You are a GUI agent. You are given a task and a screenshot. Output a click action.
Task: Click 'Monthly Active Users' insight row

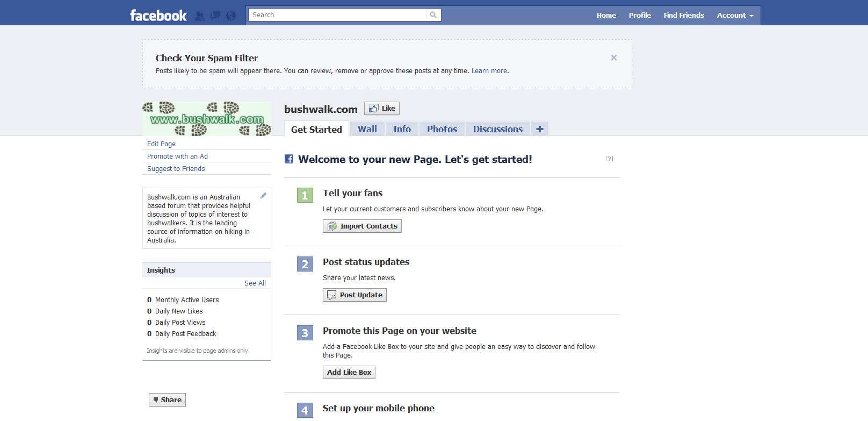183,299
